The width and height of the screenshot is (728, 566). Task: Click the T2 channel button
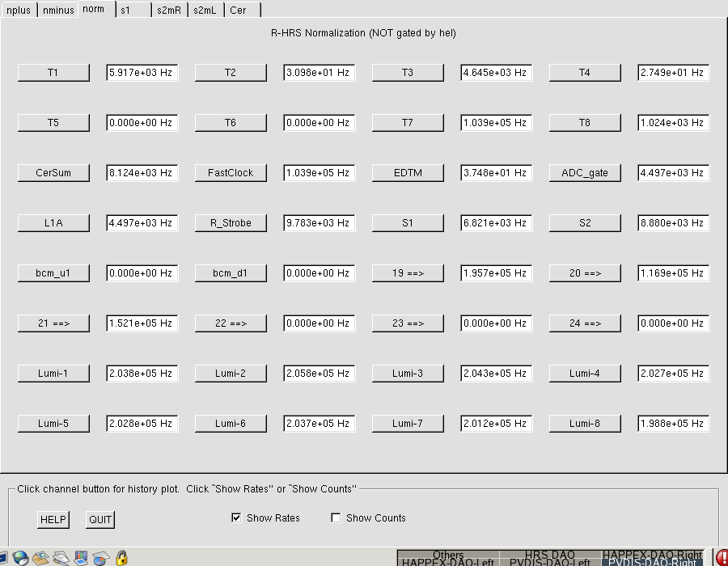coord(231,73)
